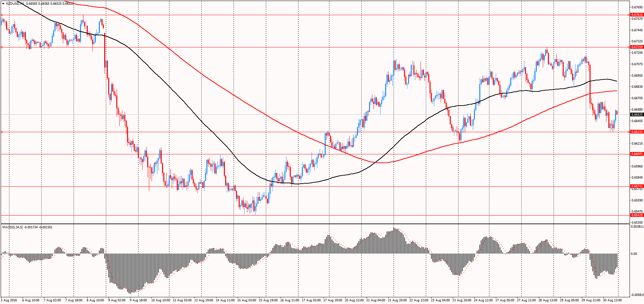
Task: Click the black current price tag 0.66525
Action: pyautogui.click(x=637, y=115)
